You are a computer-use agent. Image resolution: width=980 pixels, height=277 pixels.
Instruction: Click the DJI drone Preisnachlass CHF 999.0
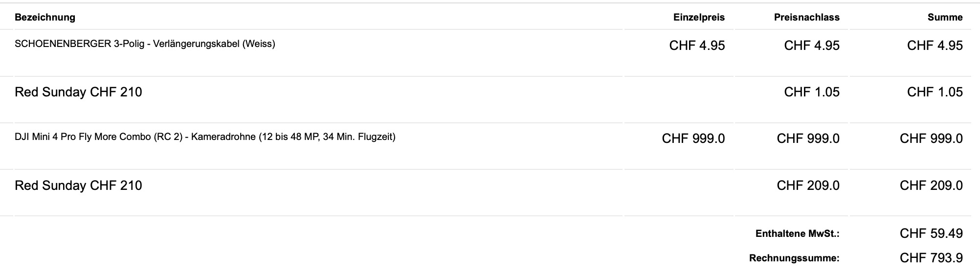[x=808, y=138]
